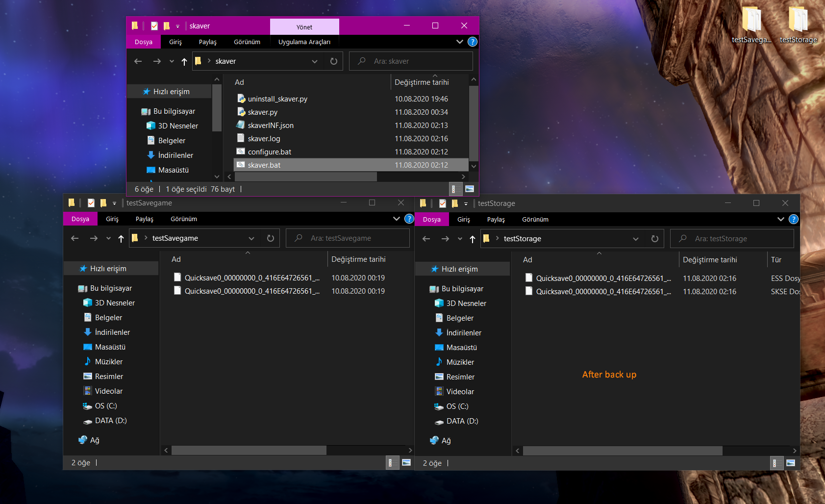825x504 pixels.
Task: Open the recent locations dropdown in the testStorage window
Action: click(x=460, y=239)
